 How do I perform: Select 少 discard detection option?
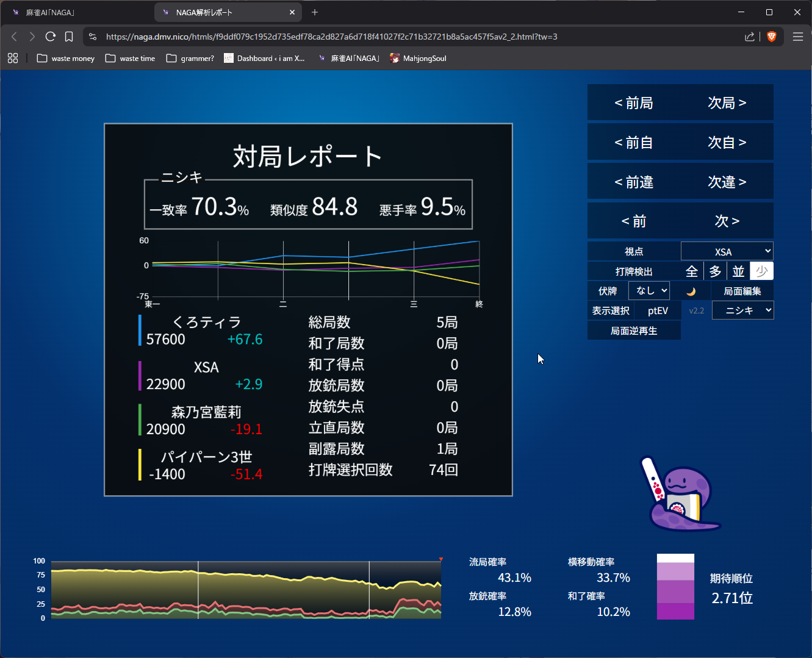coord(761,271)
